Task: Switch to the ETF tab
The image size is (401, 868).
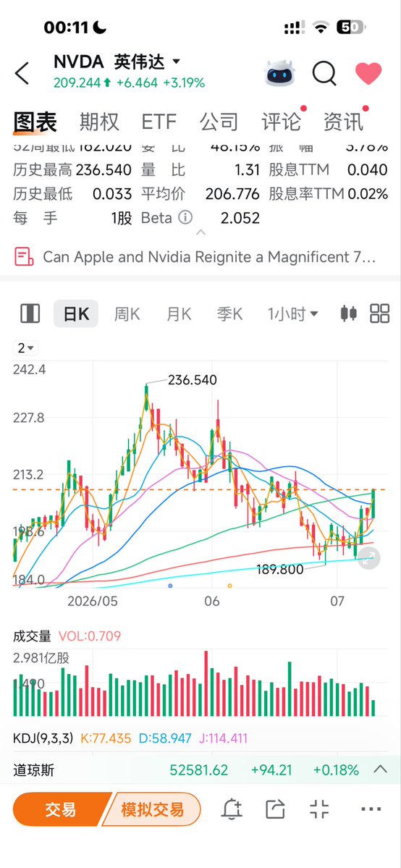Action: point(159,122)
